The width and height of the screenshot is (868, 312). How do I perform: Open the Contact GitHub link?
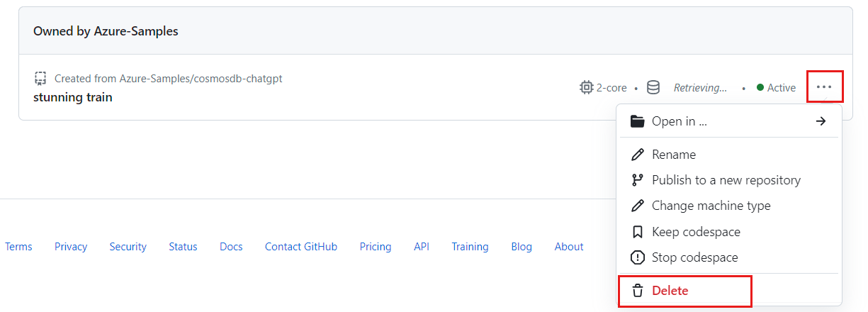[x=301, y=247]
